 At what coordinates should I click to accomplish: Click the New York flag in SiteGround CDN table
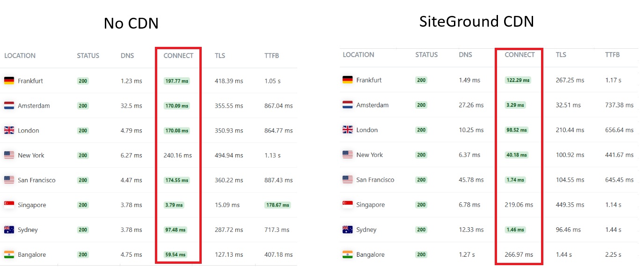click(347, 155)
